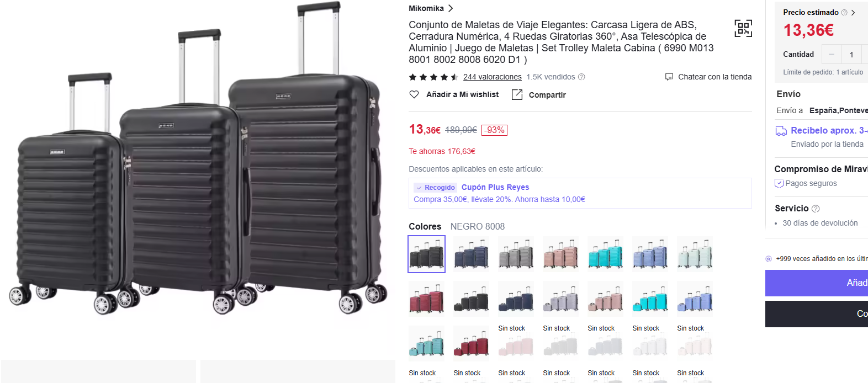Image resolution: width=868 pixels, height=383 pixels.
Task: Click the chat bubble store icon
Action: click(x=669, y=77)
